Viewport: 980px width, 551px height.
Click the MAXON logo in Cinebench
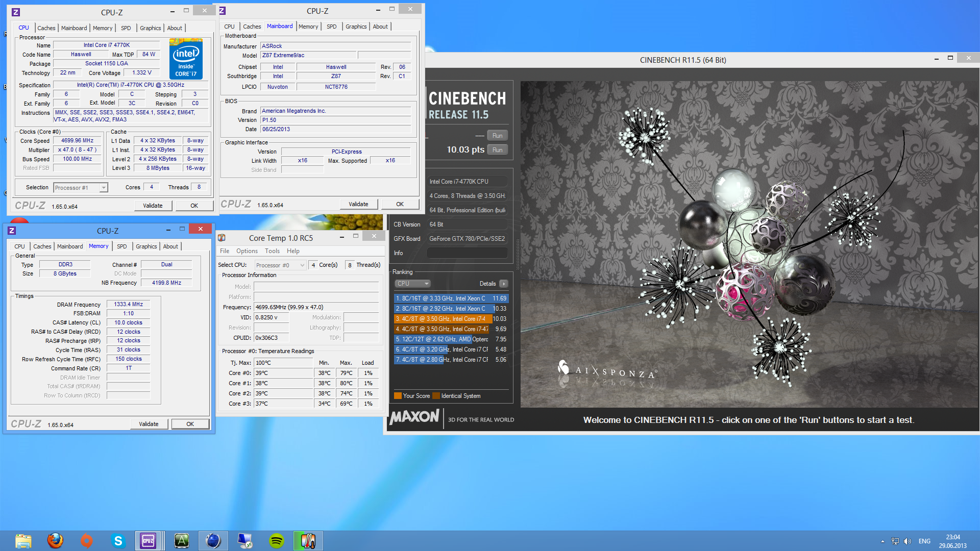pos(414,417)
